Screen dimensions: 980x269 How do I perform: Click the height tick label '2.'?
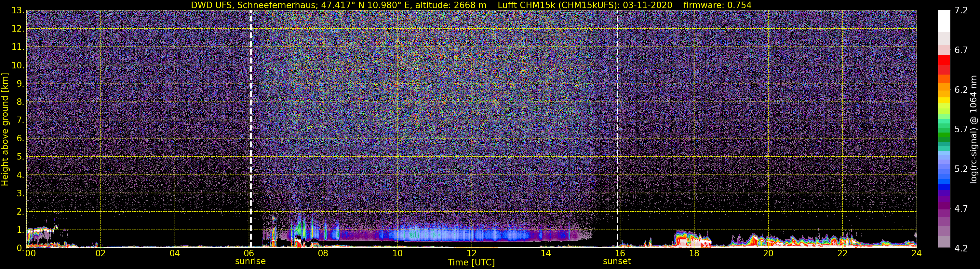pyautogui.click(x=20, y=212)
